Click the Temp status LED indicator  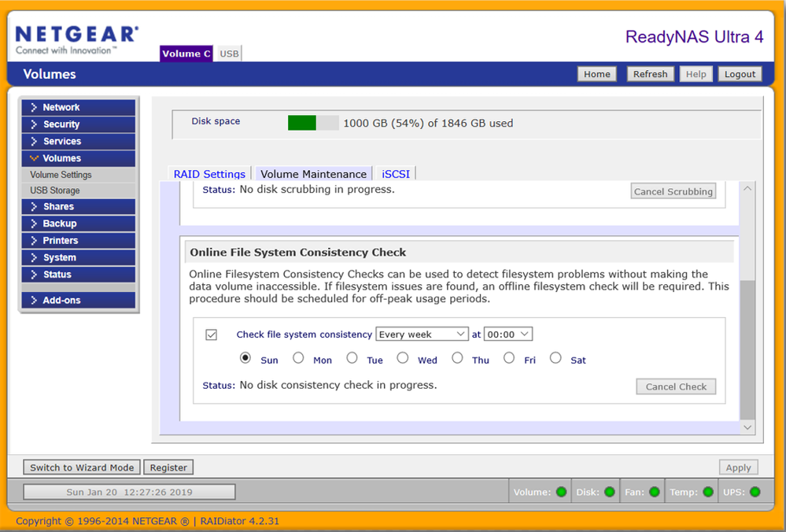[x=708, y=492]
